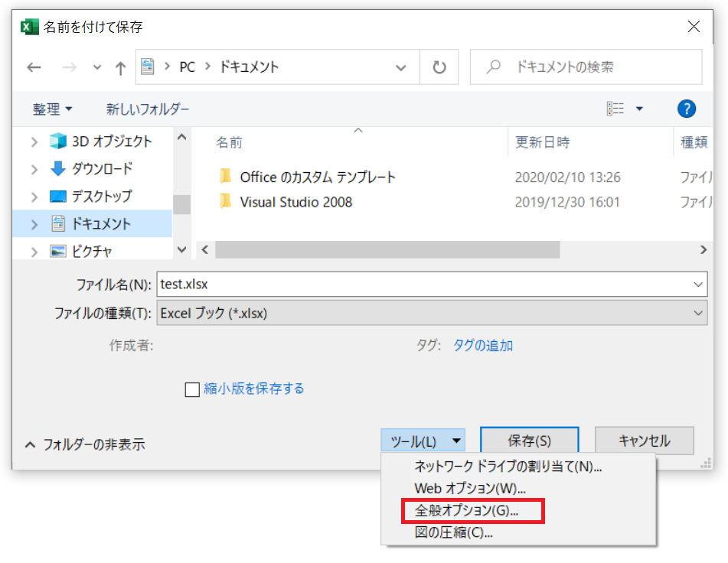Viewport: 728px width, 563px height.
Task: Click the horizontal scrollbar thumb
Action: click(387, 250)
